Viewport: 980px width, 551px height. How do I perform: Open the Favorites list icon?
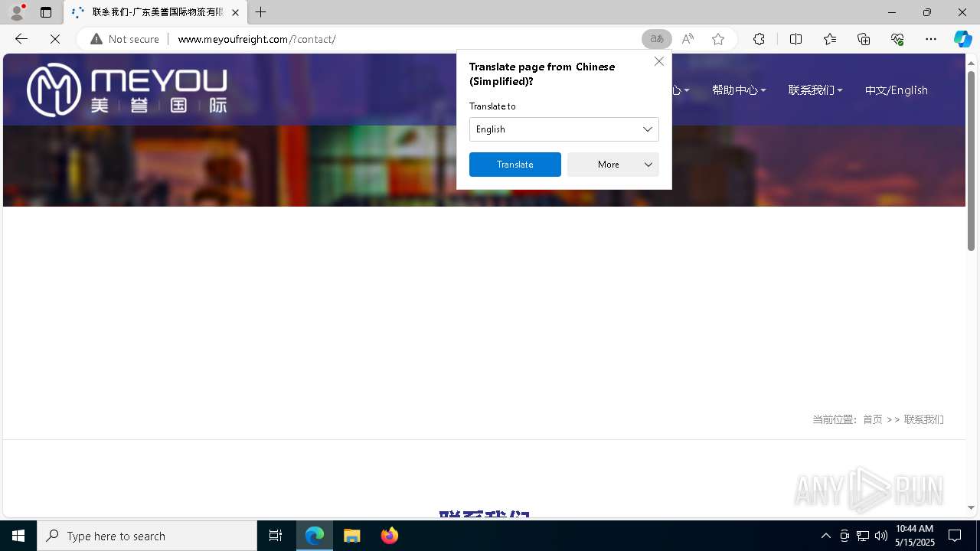tap(830, 39)
